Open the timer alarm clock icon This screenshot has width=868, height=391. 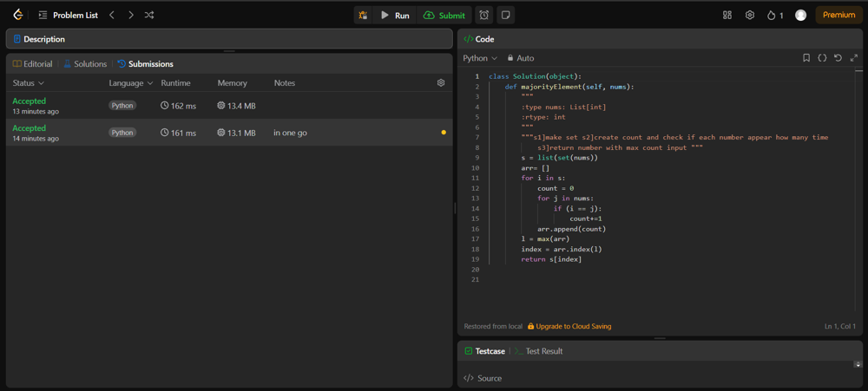point(484,15)
